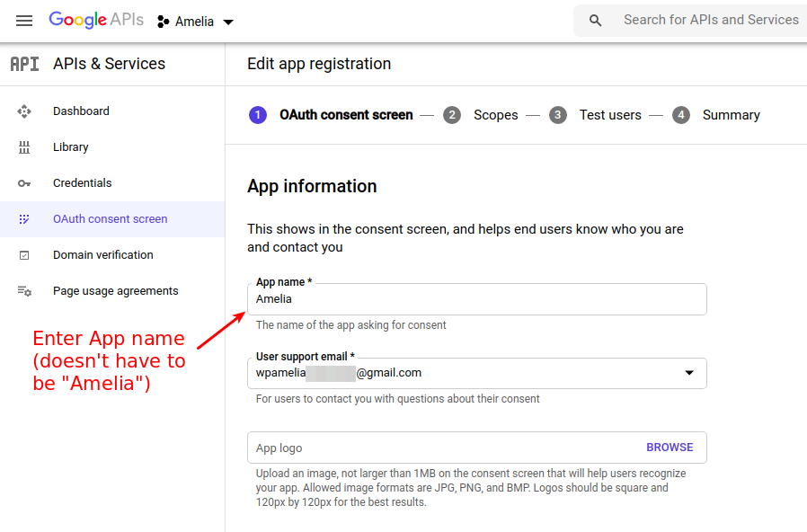Open the hamburger navigation menu
Viewport: 807px width, 532px height.
(x=24, y=21)
